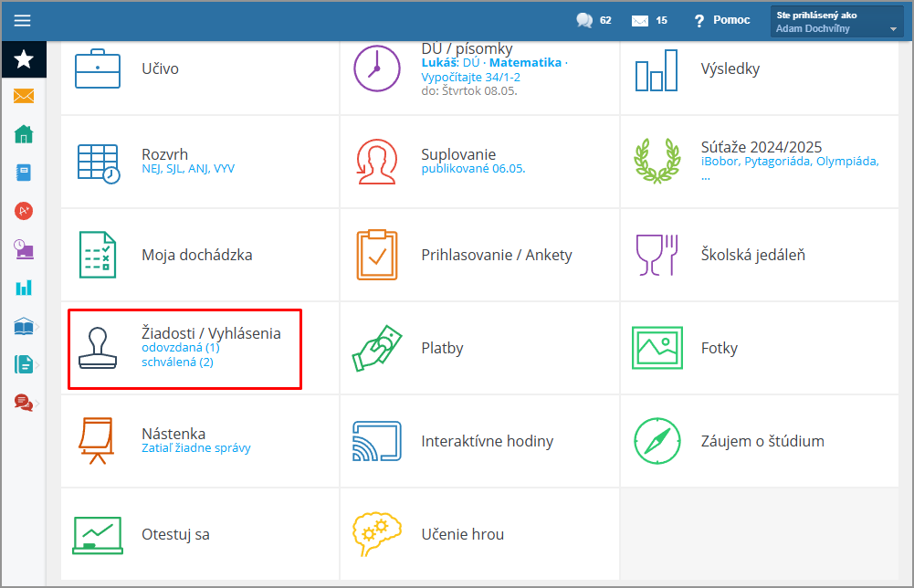The width and height of the screenshot is (914, 588).
Task: Click the chat messages icon showing 62
Action: coord(584,20)
